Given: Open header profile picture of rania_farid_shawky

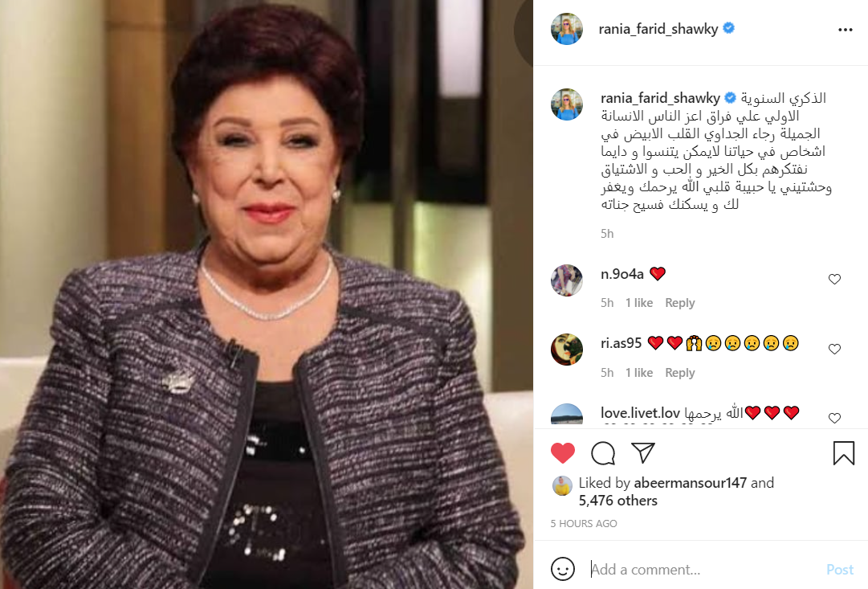Looking at the screenshot, I should click(567, 29).
